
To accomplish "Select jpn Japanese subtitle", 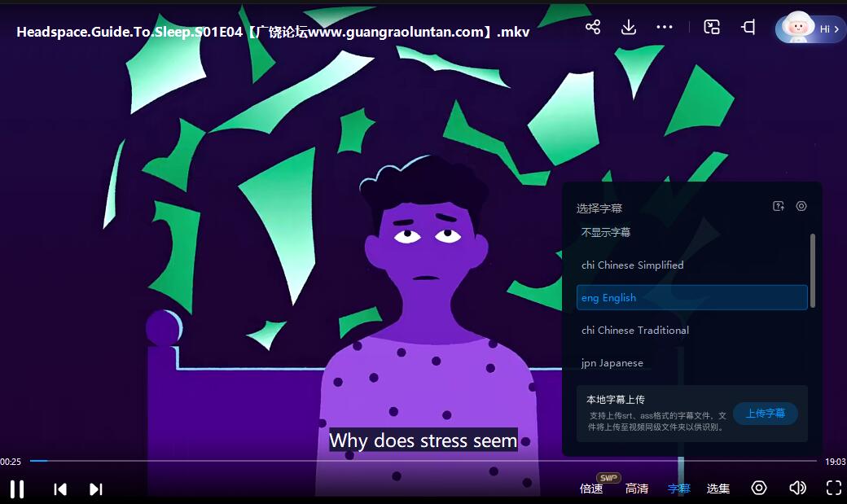I will (x=692, y=363).
